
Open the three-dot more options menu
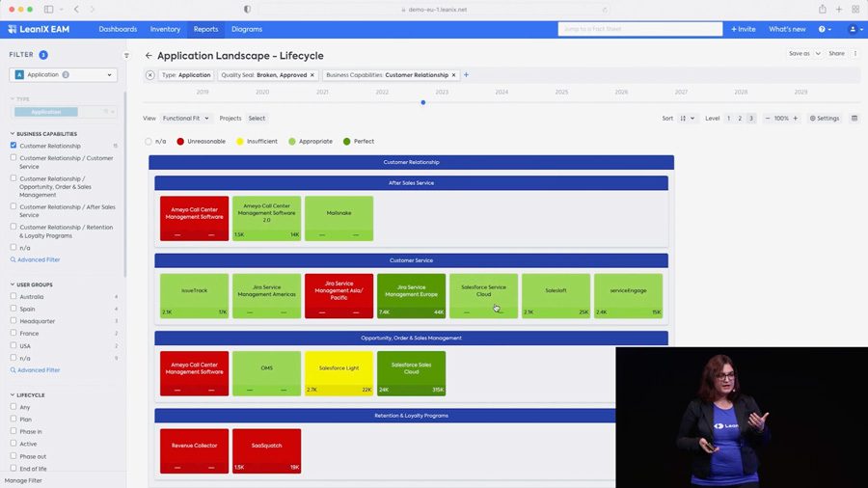coord(855,54)
